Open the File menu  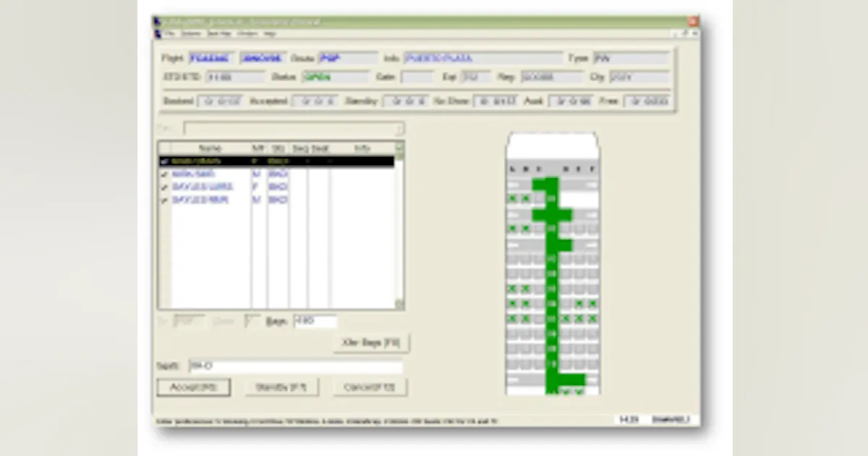coord(169,33)
